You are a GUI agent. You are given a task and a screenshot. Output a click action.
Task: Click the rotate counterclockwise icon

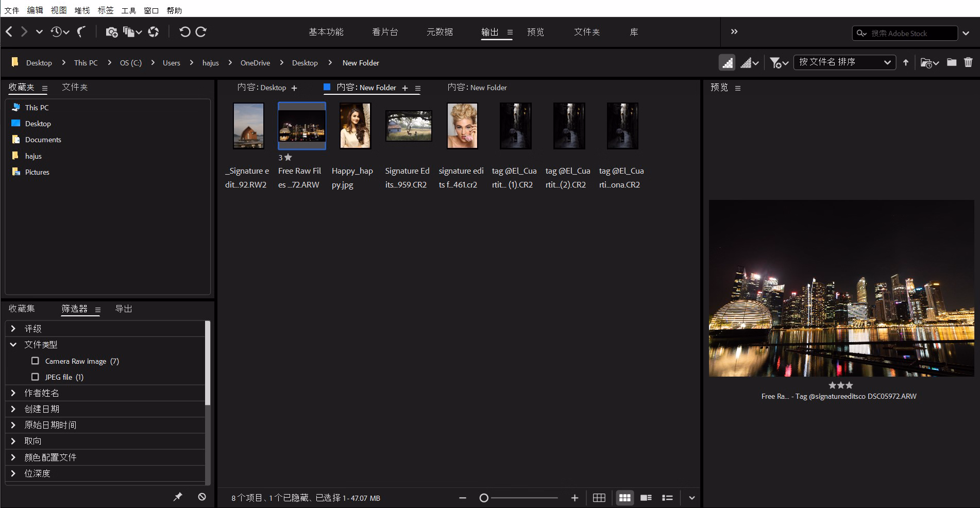184,32
